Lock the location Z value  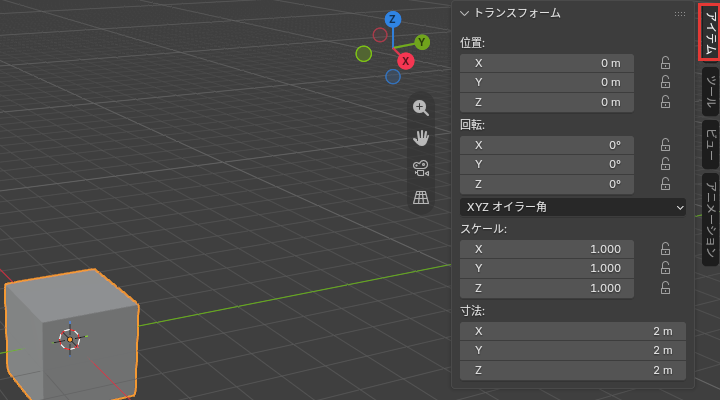pyautogui.click(x=665, y=102)
